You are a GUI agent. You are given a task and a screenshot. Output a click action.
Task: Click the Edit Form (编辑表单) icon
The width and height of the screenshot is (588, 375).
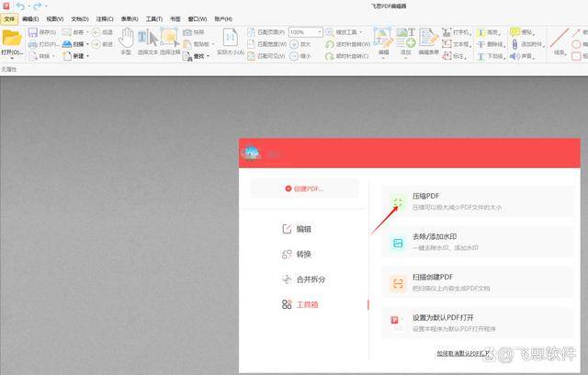tap(429, 38)
